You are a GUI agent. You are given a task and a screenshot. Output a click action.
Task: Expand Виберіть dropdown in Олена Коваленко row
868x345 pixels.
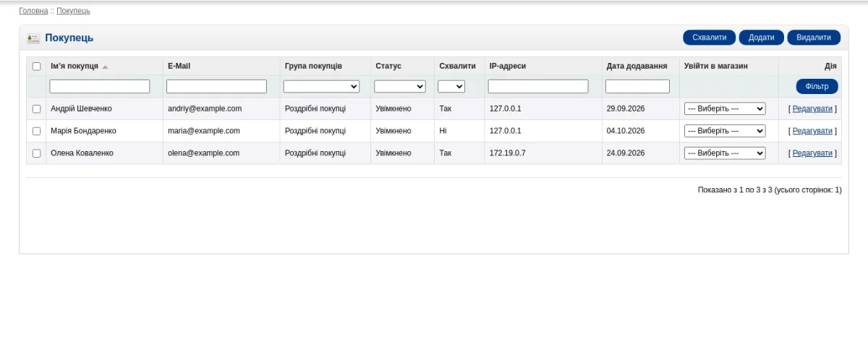pos(725,153)
